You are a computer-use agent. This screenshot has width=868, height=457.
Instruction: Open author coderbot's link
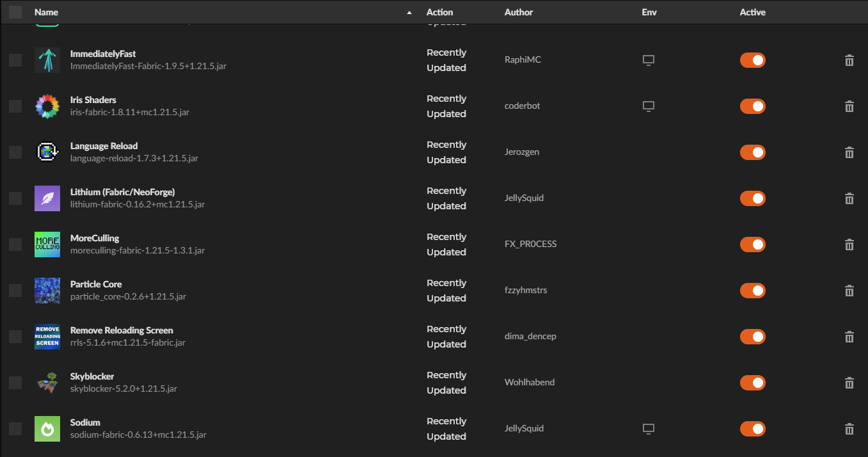click(x=522, y=106)
